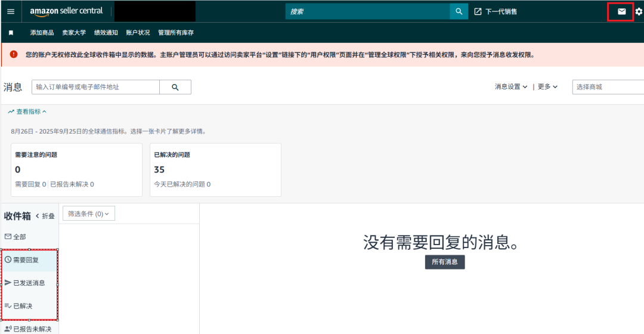Open the 筛选条件 (0) filter dropdown
644x334 pixels.
tap(88, 214)
